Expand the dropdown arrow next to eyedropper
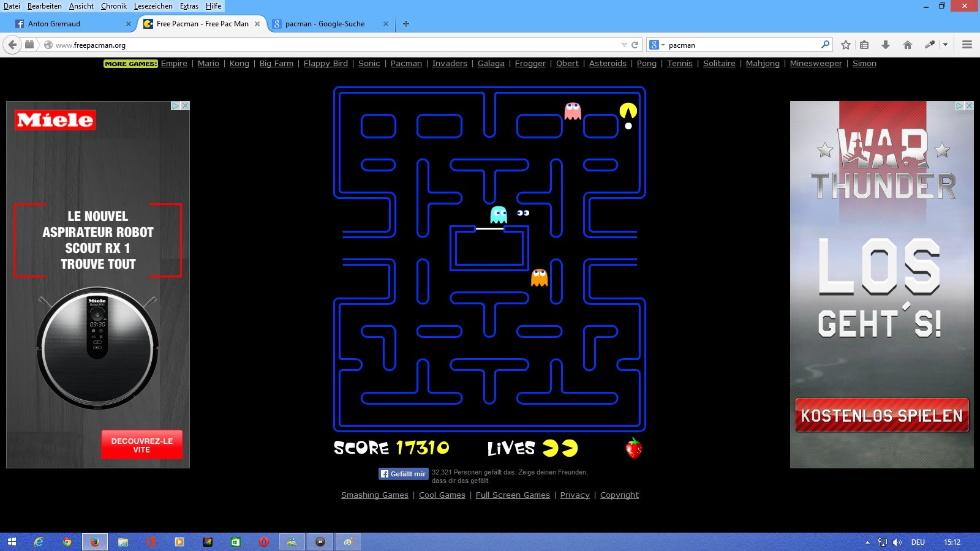The width and height of the screenshot is (980, 551). pyautogui.click(x=945, y=45)
